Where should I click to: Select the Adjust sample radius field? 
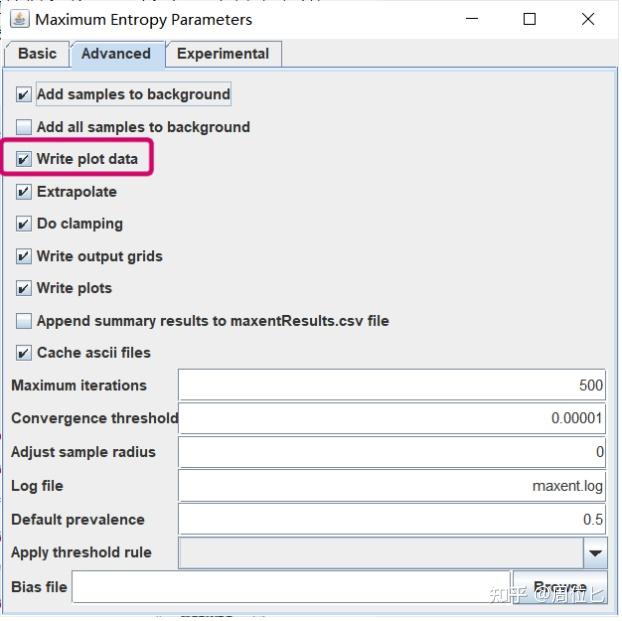(392, 452)
